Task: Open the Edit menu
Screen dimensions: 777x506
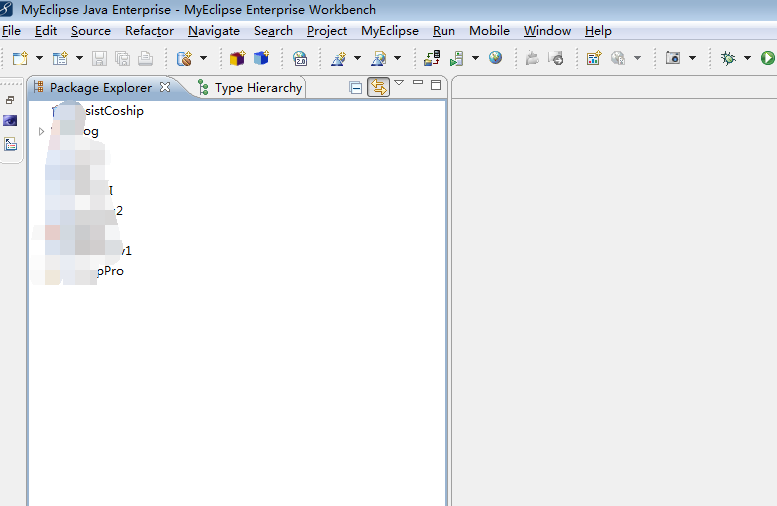Action: (x=46, y=31)
